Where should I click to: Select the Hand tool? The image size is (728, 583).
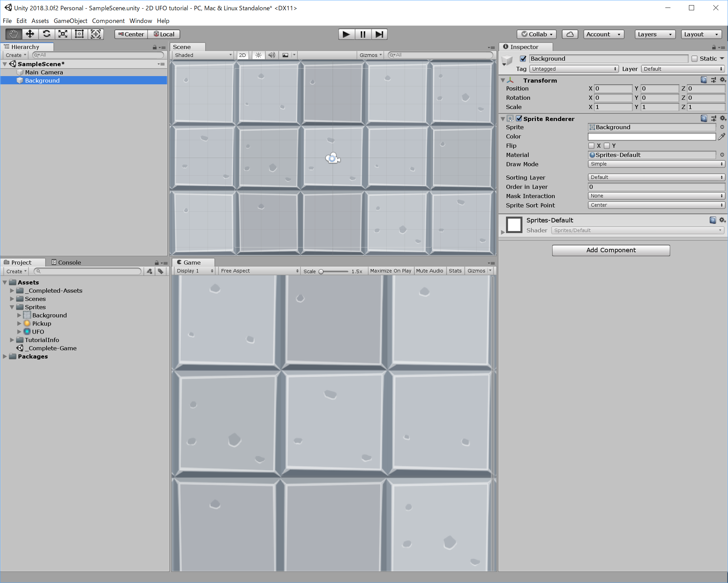14,34
